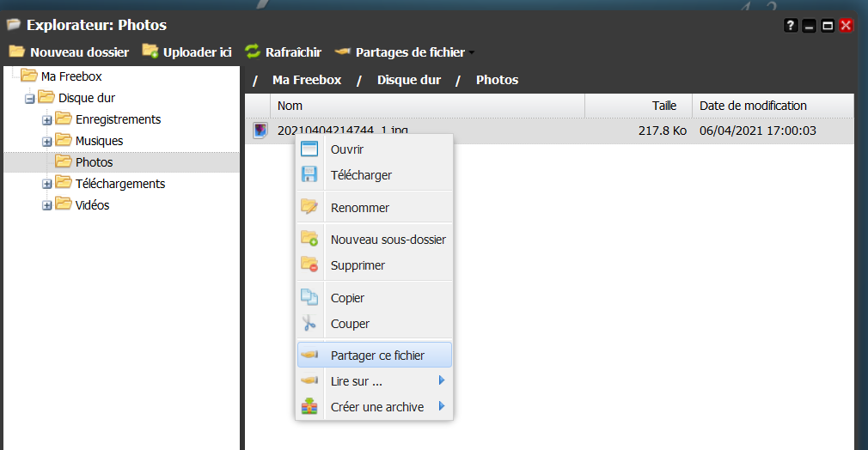Viewport: 868px width, 450px height.
Task: Expand the Enregistrements folder tree node
Action: (x=47, y=119)
